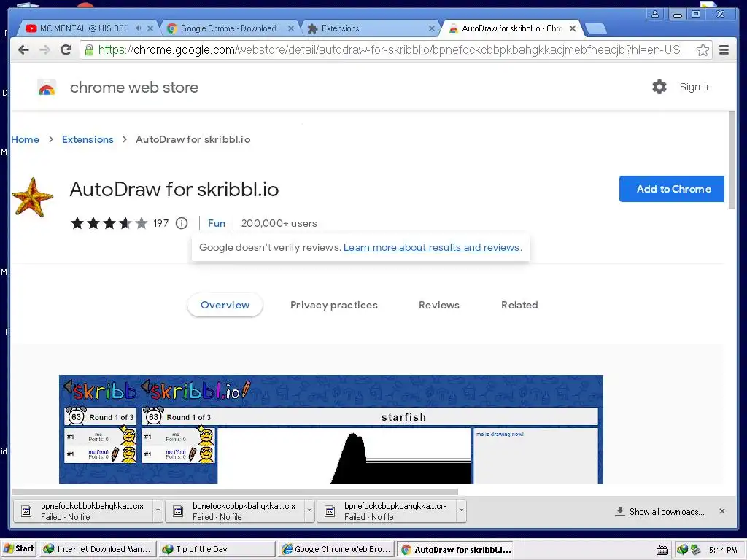
Task: Click the address bar URL
Action: [389, 50]
